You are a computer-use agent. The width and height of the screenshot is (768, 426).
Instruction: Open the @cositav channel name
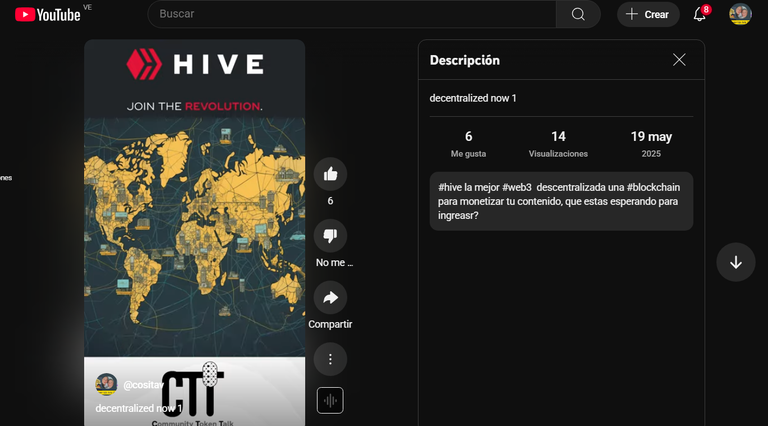143,385
